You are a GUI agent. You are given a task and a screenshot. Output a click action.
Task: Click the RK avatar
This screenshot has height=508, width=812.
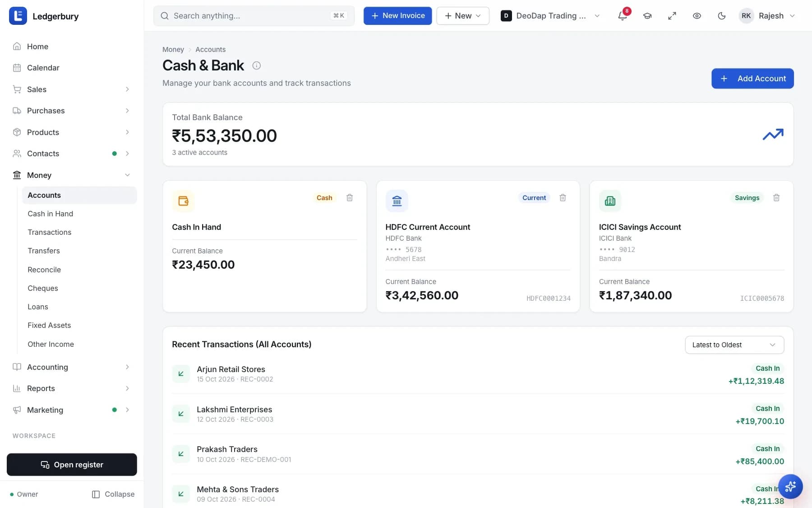click(x=746, y=16)
